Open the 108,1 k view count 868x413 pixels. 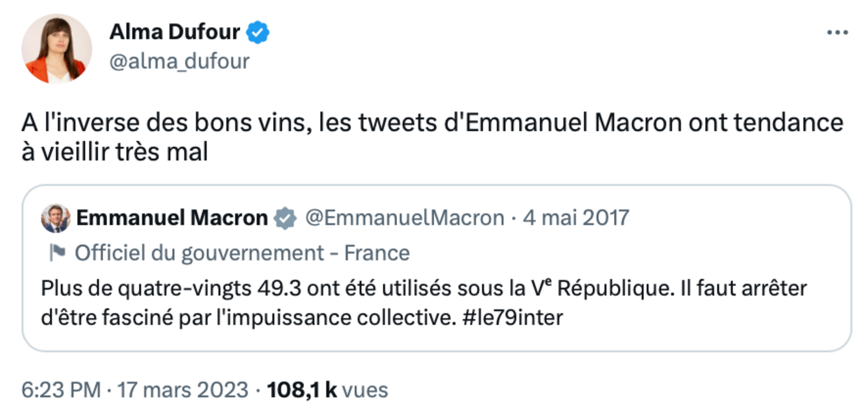coord(302,390)
